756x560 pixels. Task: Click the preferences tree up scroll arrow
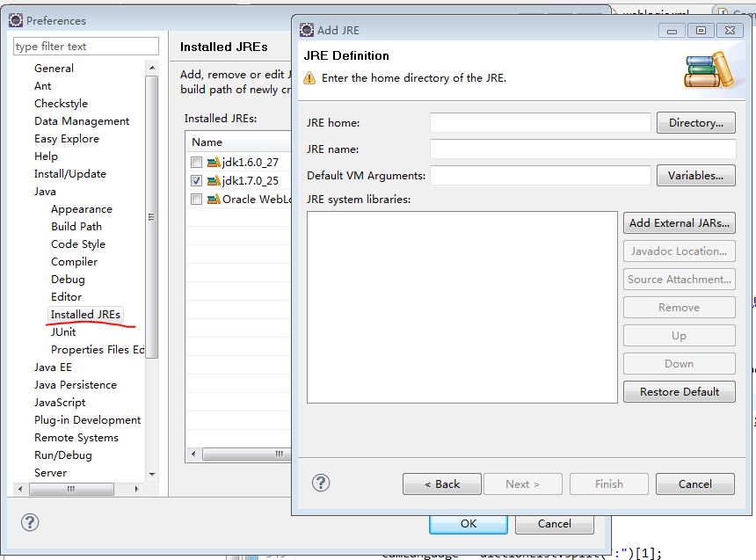(152, 68)
